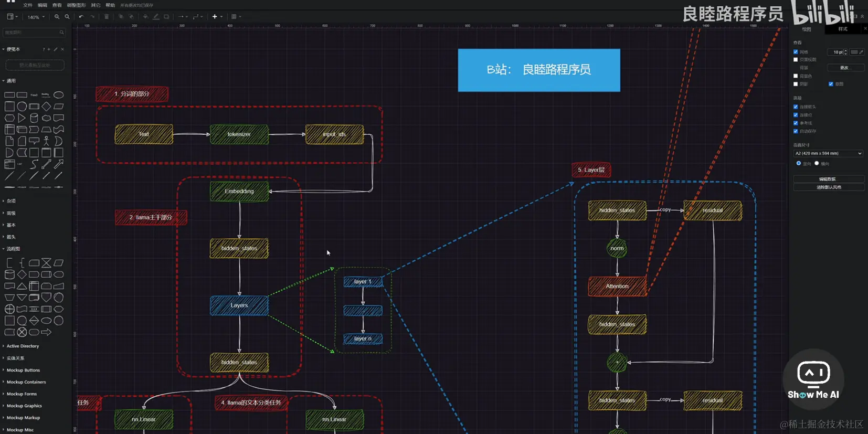
Task: Close the 便笺本 scratchpad panel
Action: (x=62, y=49)
